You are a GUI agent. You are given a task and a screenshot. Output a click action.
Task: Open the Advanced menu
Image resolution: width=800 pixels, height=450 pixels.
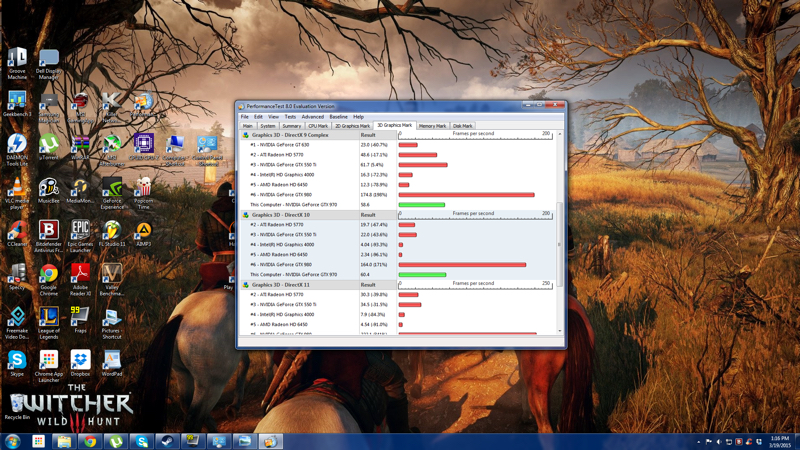[x=313, y=117]
